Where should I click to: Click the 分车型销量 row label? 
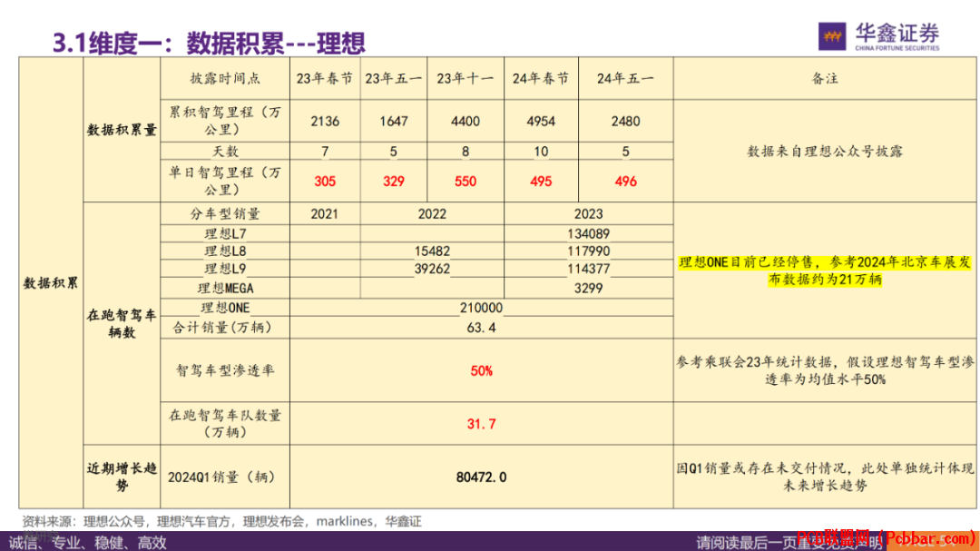coord(225,214)
